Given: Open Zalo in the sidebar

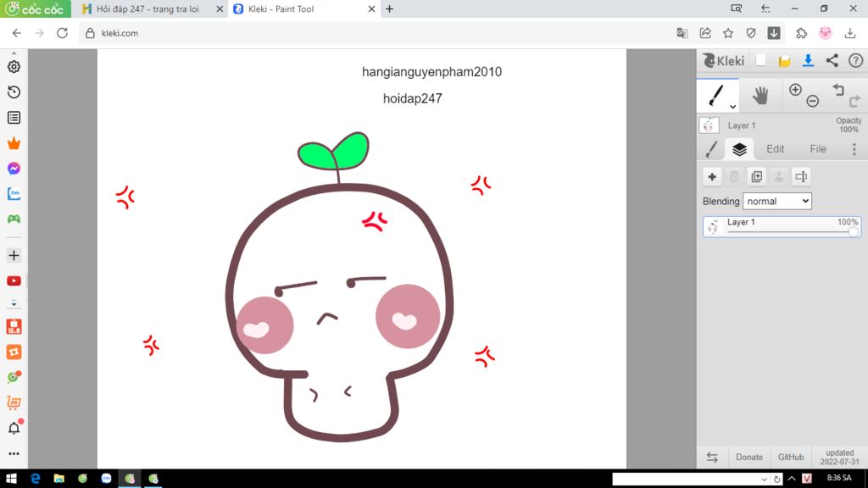Looking at the screenshot, I should pyautogui.click(x=14, y=194).
